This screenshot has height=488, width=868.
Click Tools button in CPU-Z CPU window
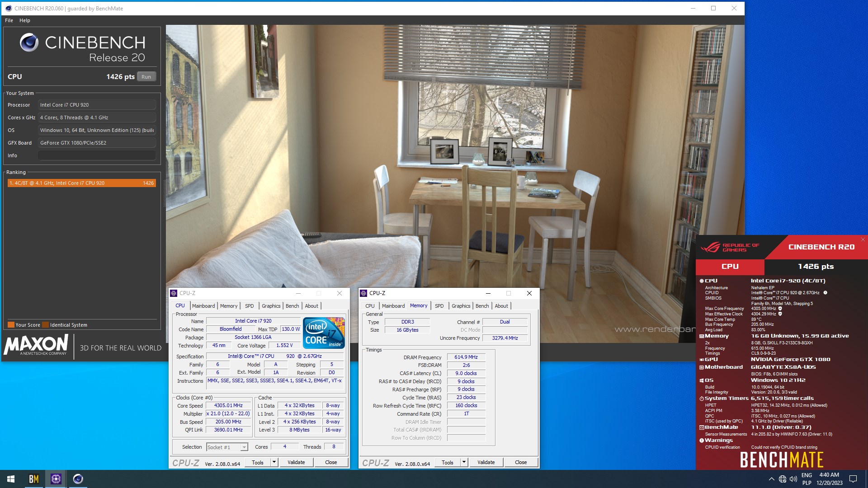(x=258, y=462)
